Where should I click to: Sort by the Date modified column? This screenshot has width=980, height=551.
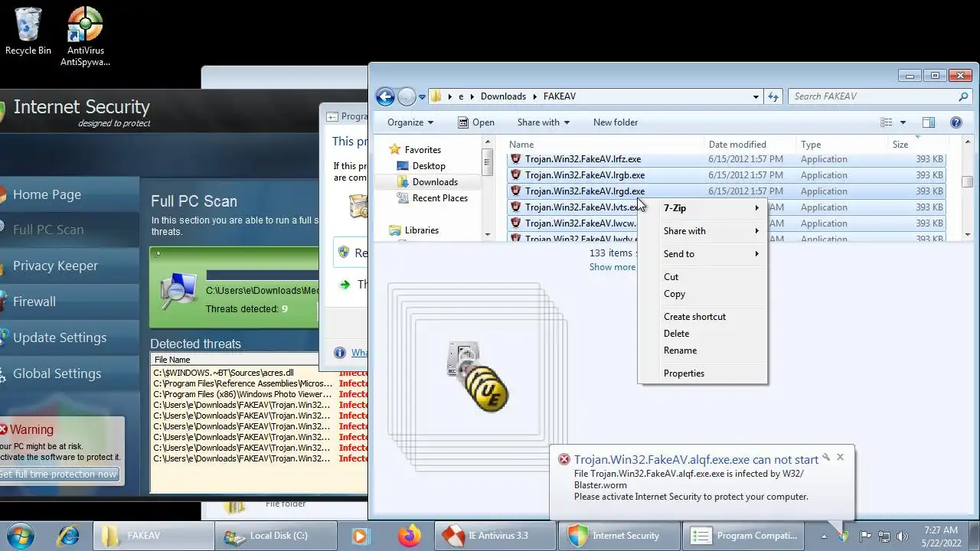[x=750, y=145]
